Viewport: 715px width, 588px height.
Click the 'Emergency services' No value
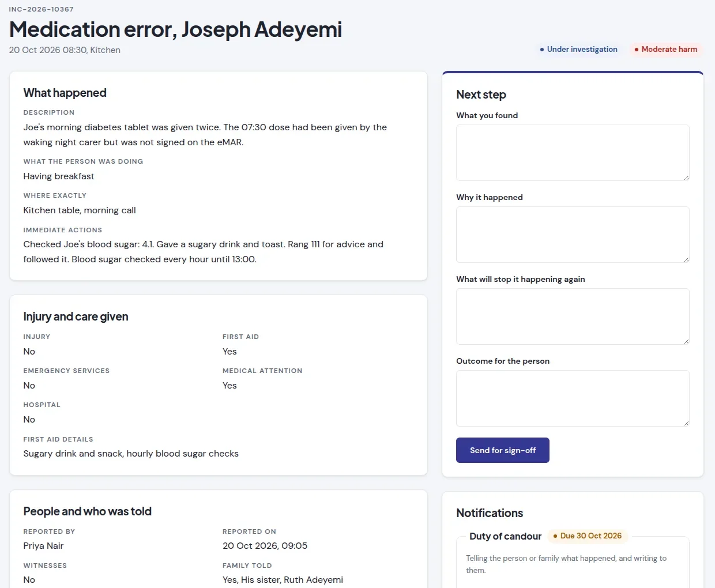point(29,386)
